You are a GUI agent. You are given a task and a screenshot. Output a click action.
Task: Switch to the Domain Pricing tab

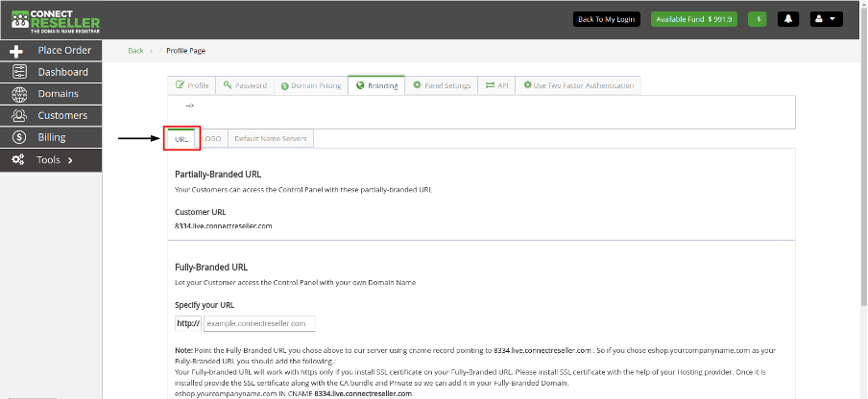pyautogui.click(x=310, y=85)
